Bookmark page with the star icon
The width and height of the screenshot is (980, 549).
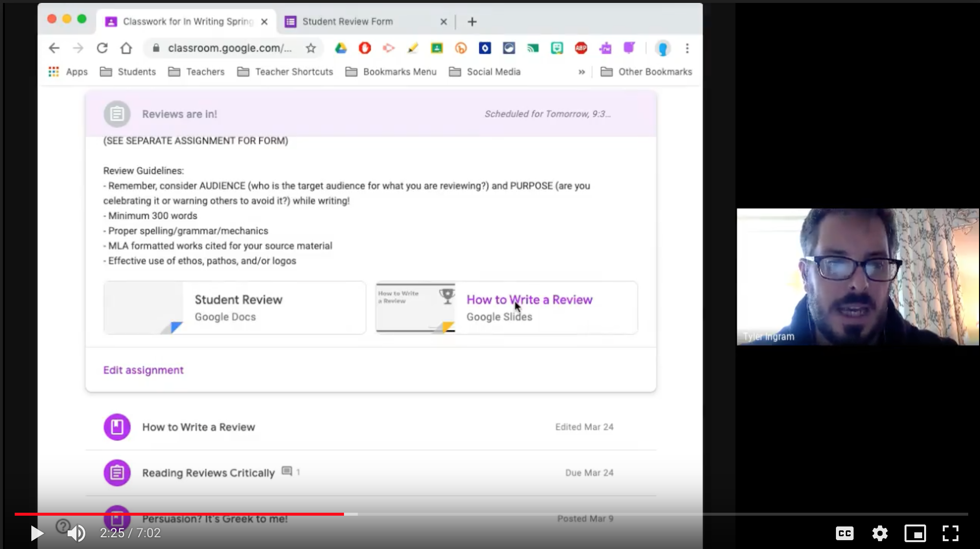point(311,48)
